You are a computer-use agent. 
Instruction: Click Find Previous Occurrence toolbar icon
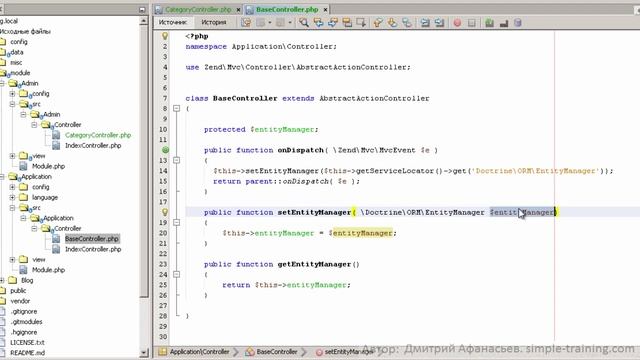point(318,23)
